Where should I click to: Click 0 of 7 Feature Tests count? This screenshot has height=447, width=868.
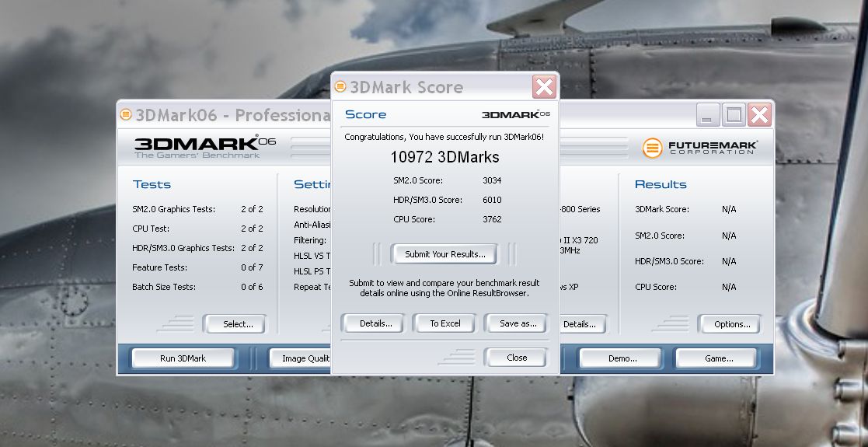tap(252, 267)
